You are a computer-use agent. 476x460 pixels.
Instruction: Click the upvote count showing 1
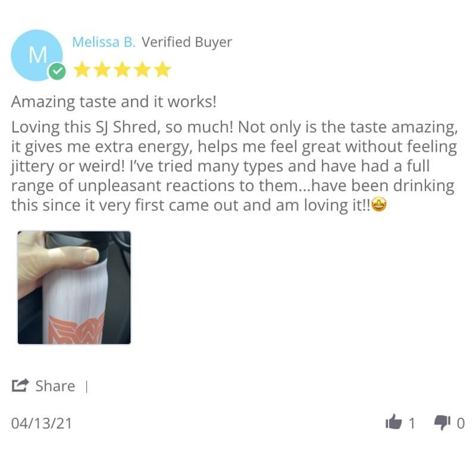(x=412, y=423)
